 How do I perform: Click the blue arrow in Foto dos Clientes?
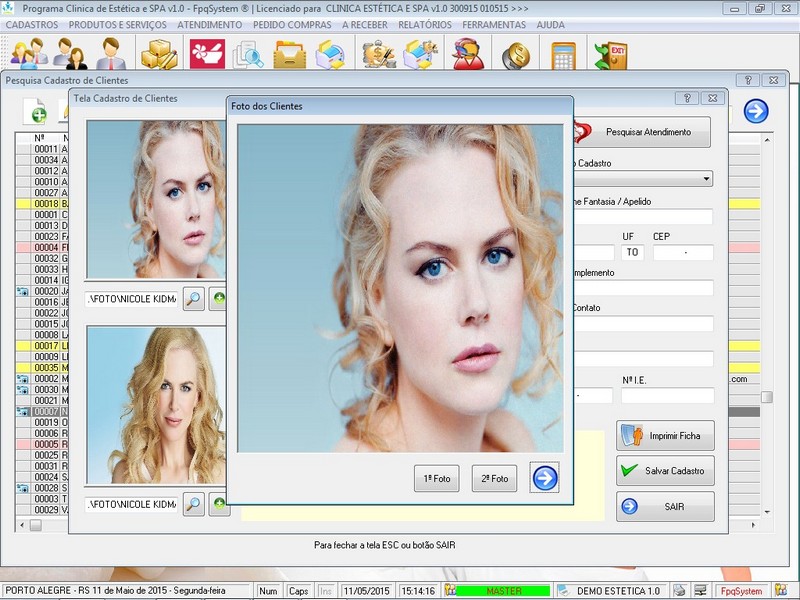coord(544,478)
